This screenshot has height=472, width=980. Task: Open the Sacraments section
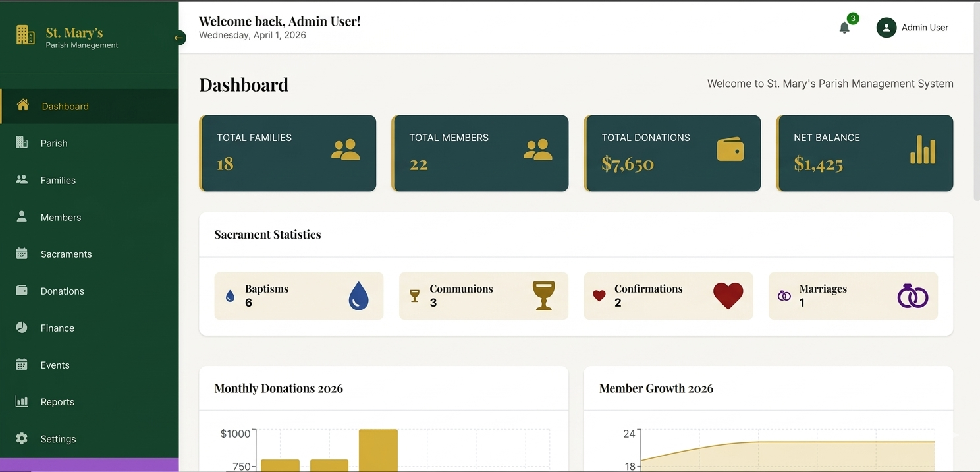66,254
